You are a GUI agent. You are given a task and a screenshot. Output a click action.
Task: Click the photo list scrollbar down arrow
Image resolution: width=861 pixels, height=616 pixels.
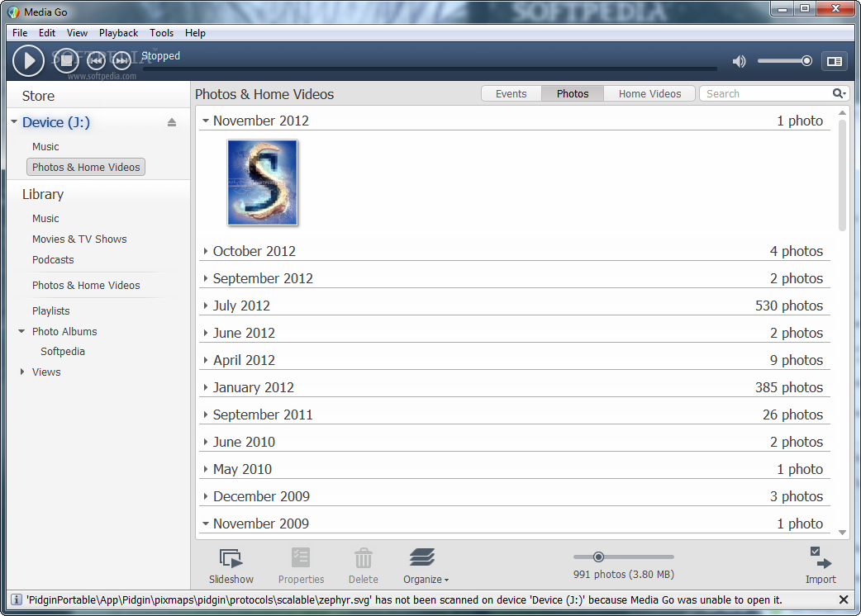(842, 533)
